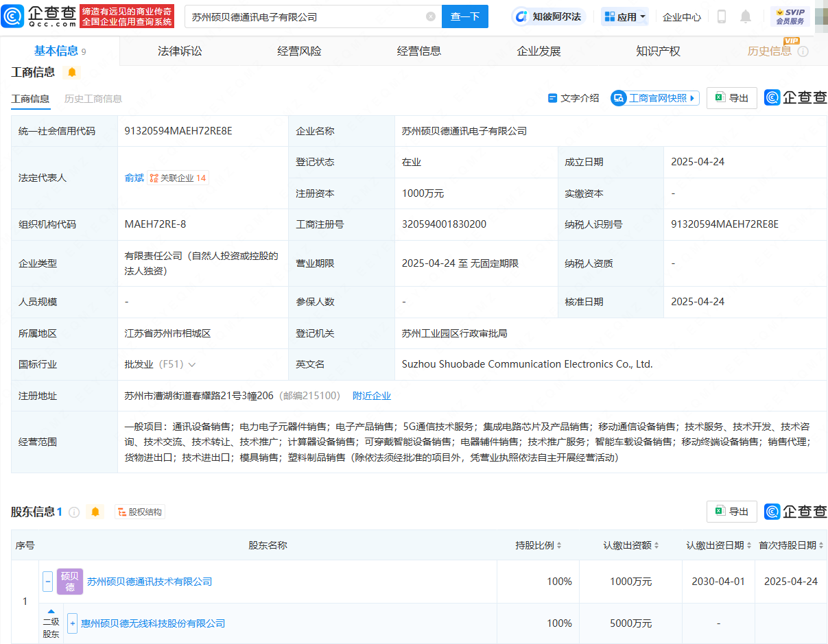Click the 1000万元 registered capital value

(x=423, y=193)
